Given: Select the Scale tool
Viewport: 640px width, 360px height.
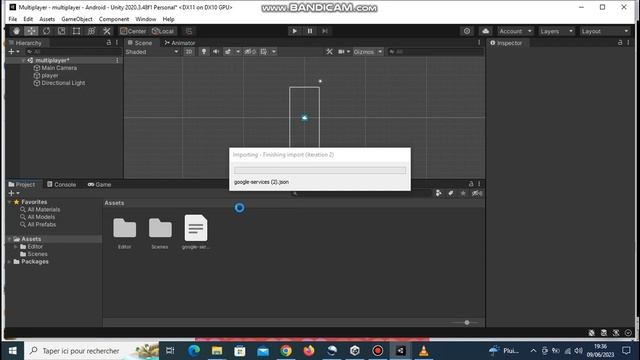Looking at the screenshot, I should 61,31.
